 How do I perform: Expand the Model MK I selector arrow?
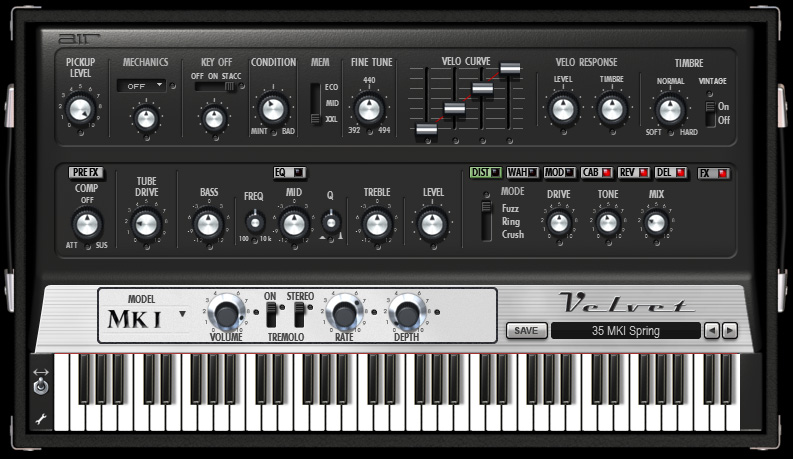point(182,314)
